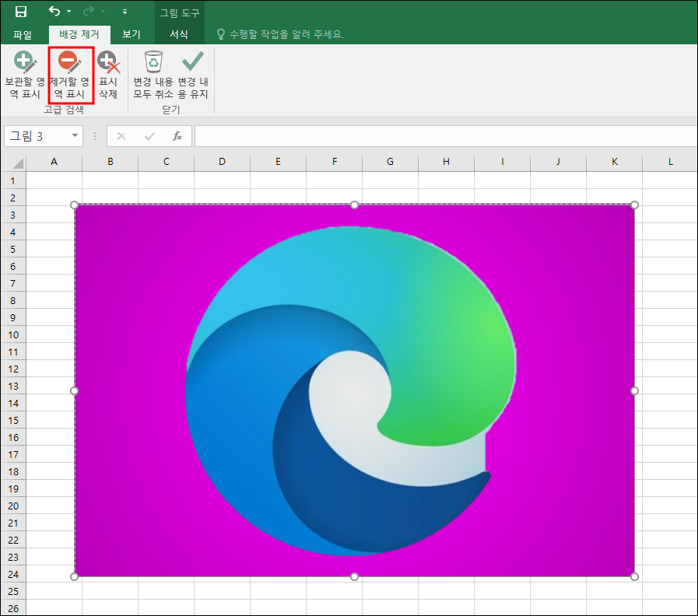Open the Undo history dropdown arrow
This screenshot has height=616, width=698.
(x=69, y=12)
